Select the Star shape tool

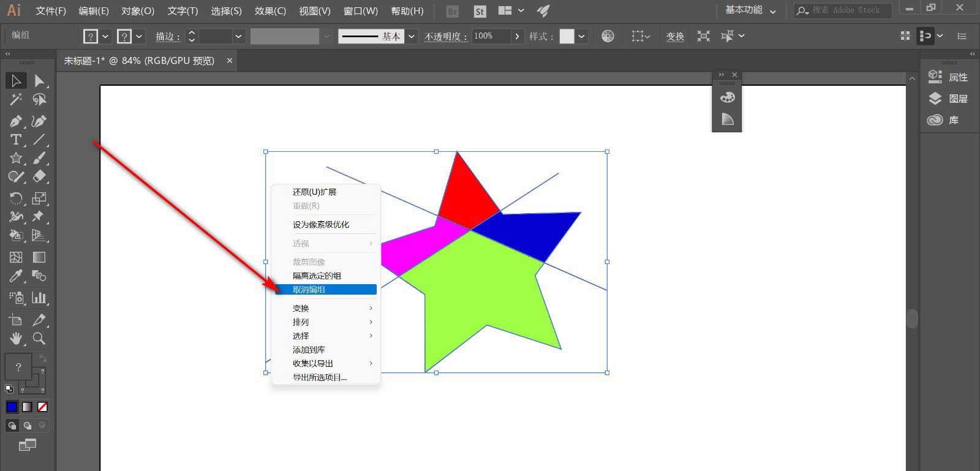click(16, 158)
